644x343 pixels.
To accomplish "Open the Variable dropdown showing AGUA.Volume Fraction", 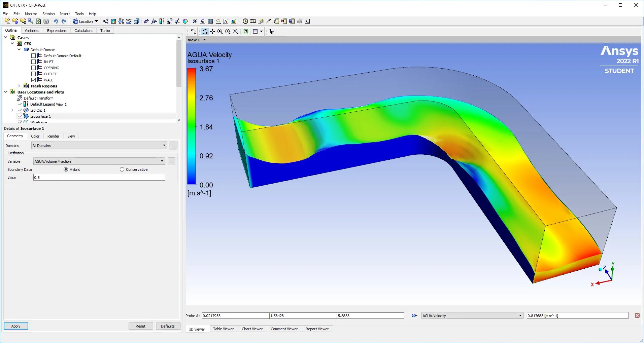I will (x=162, y=161).
